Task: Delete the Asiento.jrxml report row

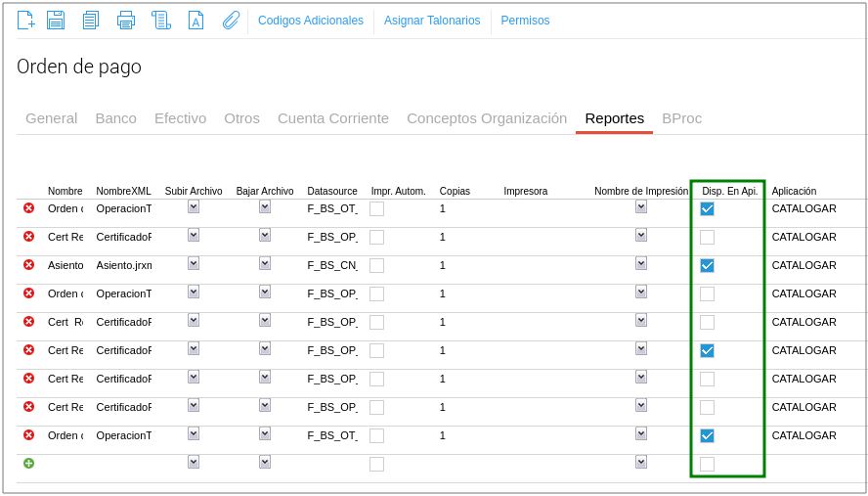Action: coord(28,265)
